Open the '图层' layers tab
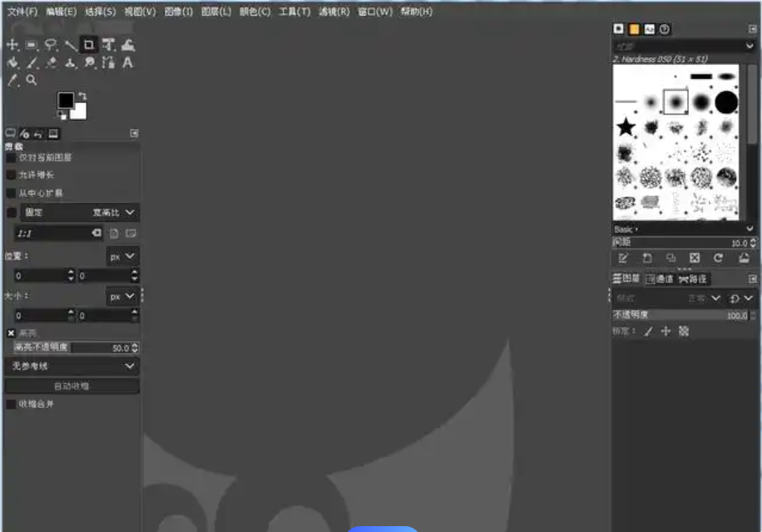The width and height of the screenshot is (762, 532). [626, 278]
